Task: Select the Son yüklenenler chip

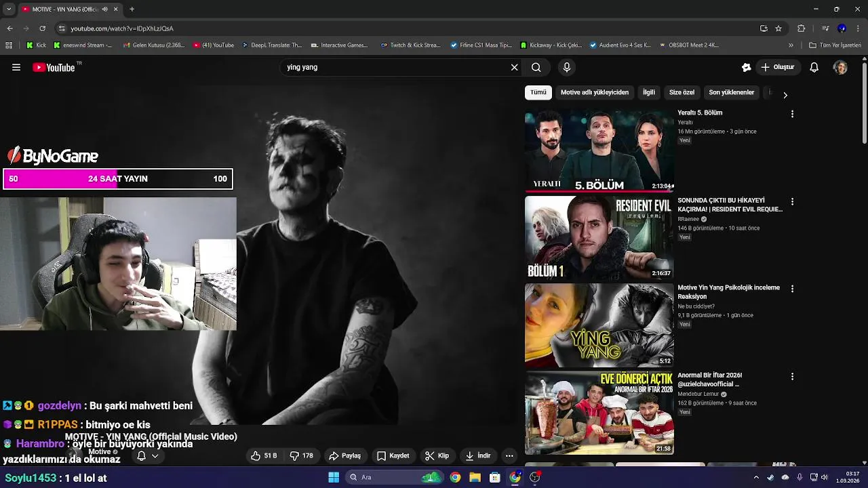Action: [731, 92]
